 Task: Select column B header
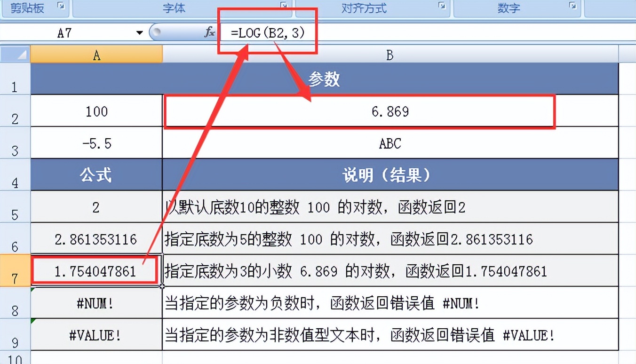point(390,55)
